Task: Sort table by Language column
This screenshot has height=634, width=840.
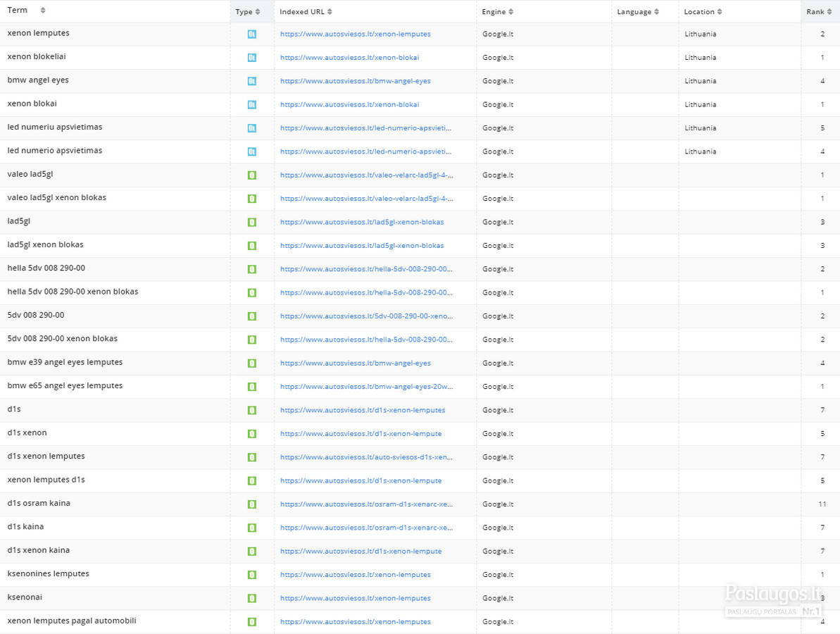Action: [x=656, y=12]
